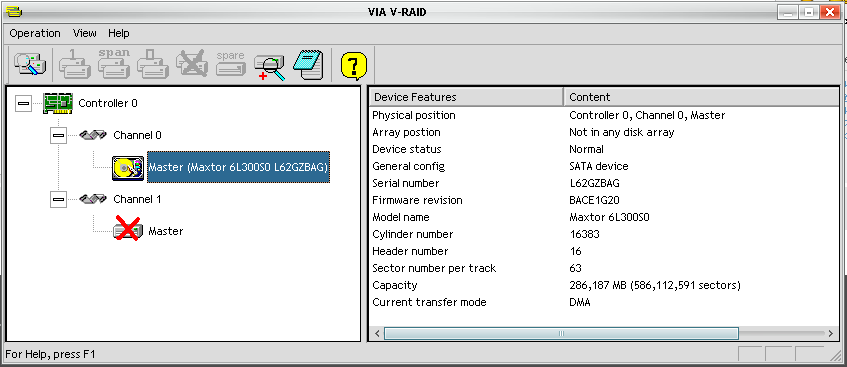847x367 pixels.
Task: Click the Current transfer mode label
Action: click(x=429, y=302)
